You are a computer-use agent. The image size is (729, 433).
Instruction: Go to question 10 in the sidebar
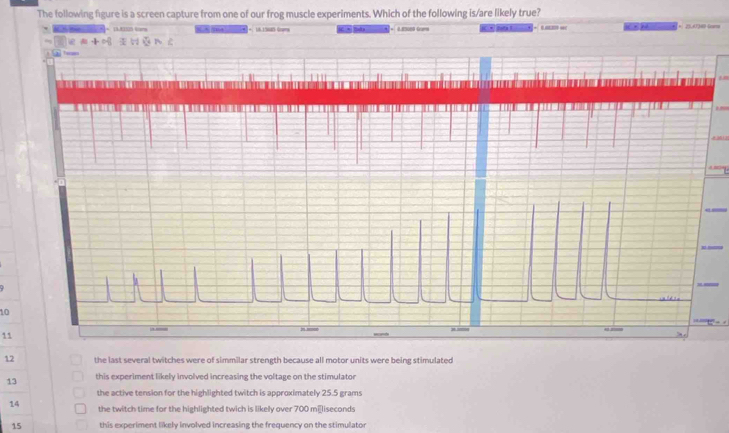5,312
